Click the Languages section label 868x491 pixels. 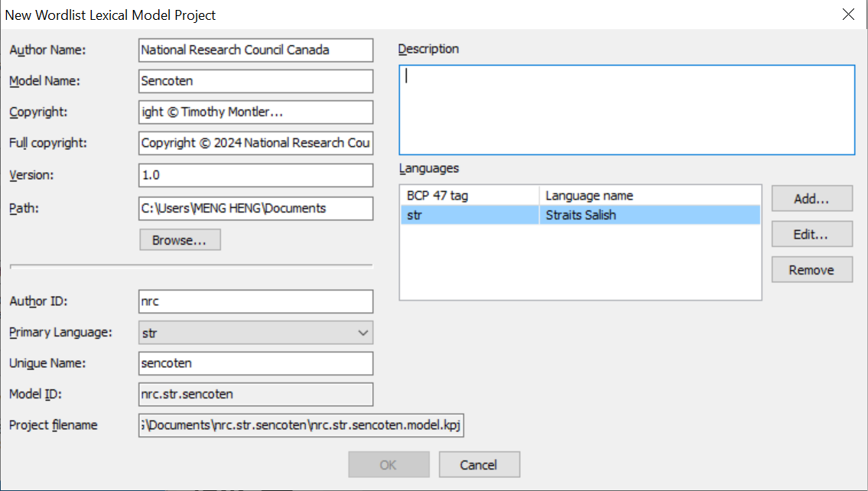429,168
